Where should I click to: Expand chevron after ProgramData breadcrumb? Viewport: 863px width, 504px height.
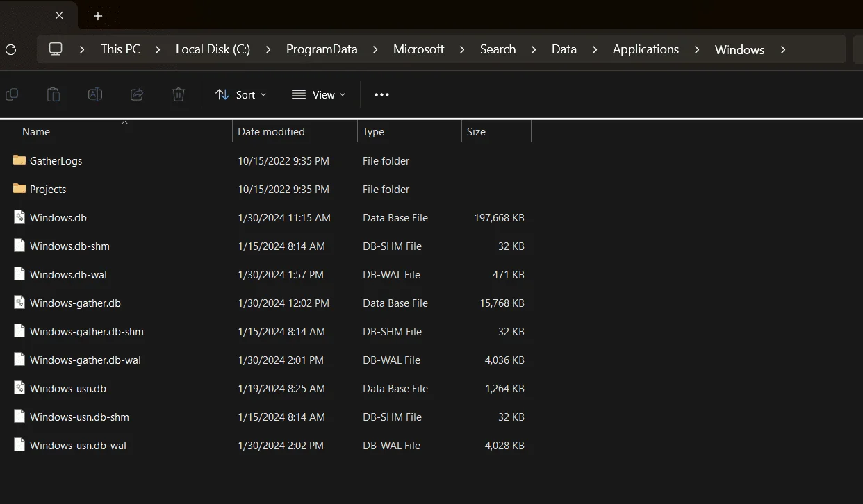click(375, 49)
